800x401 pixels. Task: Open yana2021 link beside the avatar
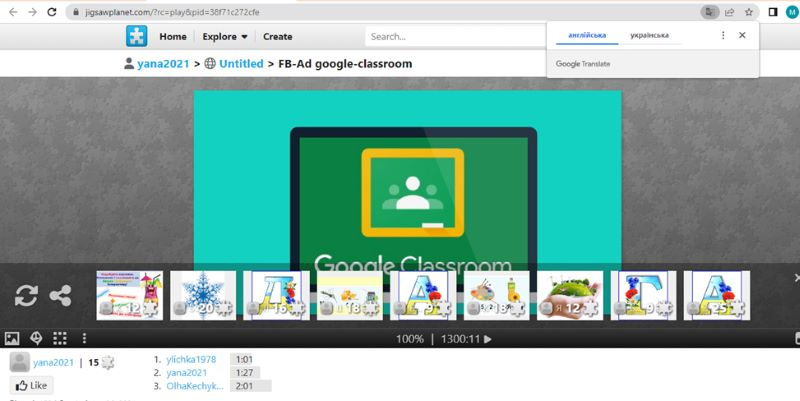(54, 363)
